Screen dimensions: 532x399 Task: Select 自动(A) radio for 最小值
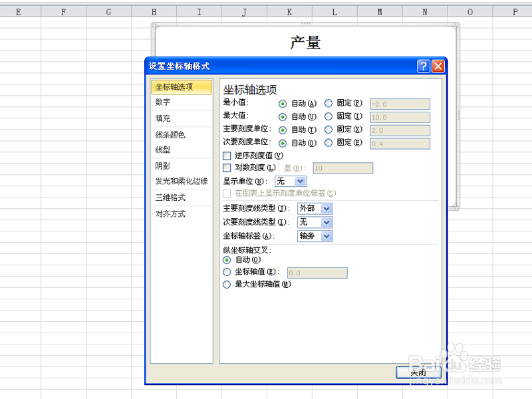pyautogui.click(x=282, y=104)
